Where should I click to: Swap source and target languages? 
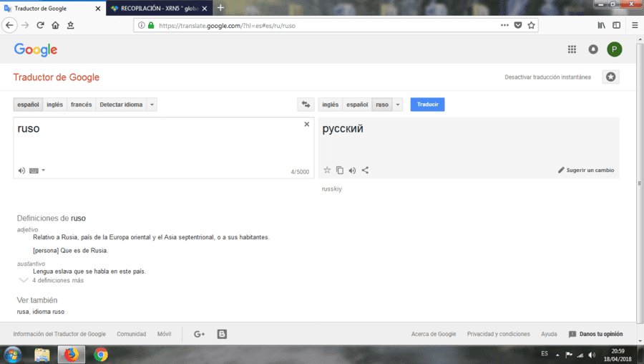coord(306,105)
